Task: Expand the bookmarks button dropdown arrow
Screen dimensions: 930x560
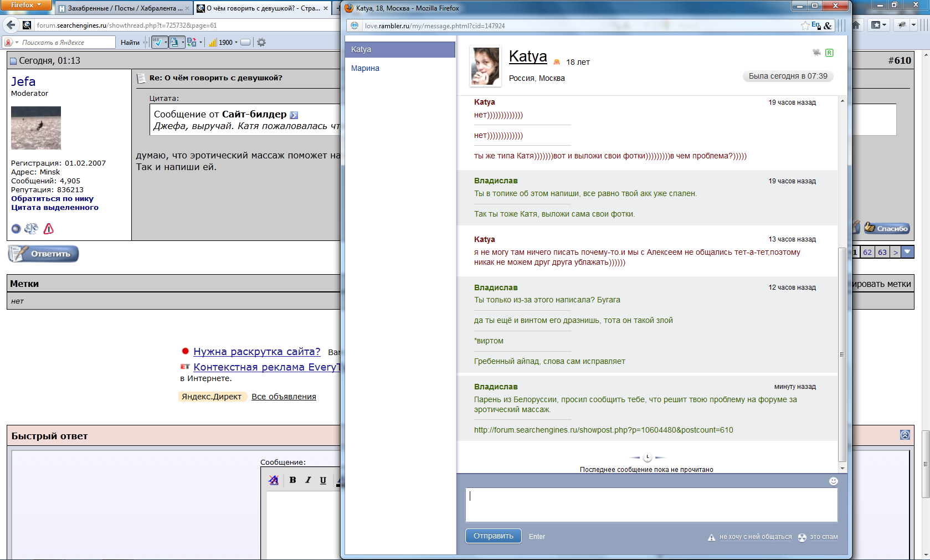Action: coord(885,25)
